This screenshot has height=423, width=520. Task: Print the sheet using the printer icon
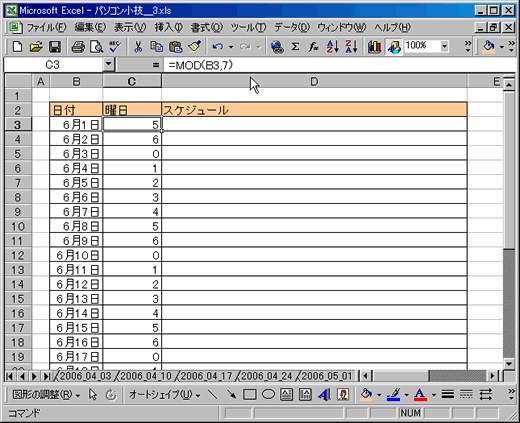pos(78,47)
